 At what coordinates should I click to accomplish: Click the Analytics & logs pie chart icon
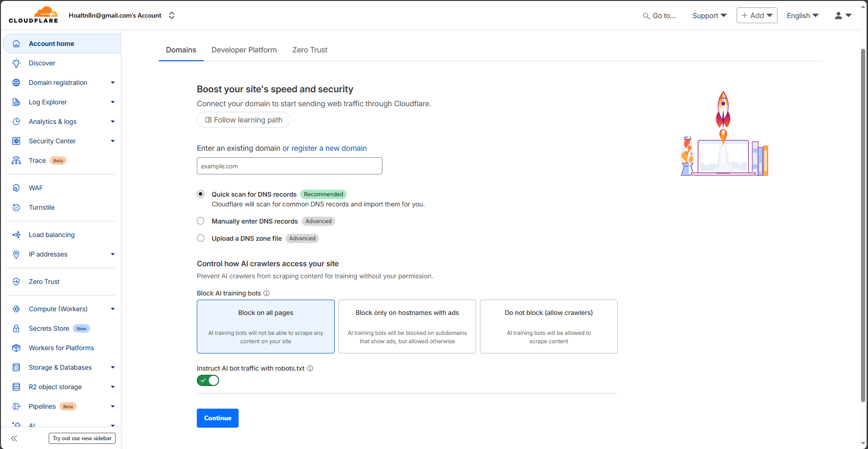[16, 122]
